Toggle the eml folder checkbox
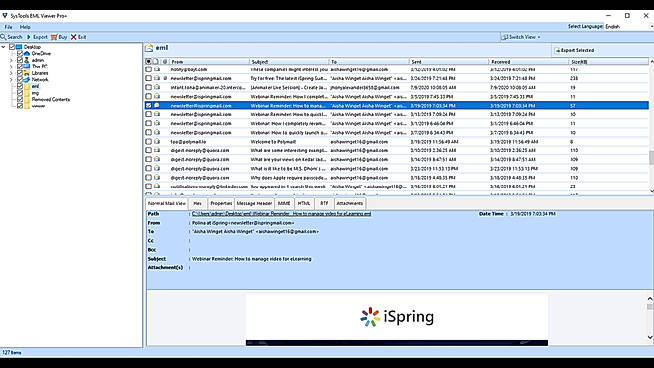Screen dimensions: 654x368 pos(20,86)
